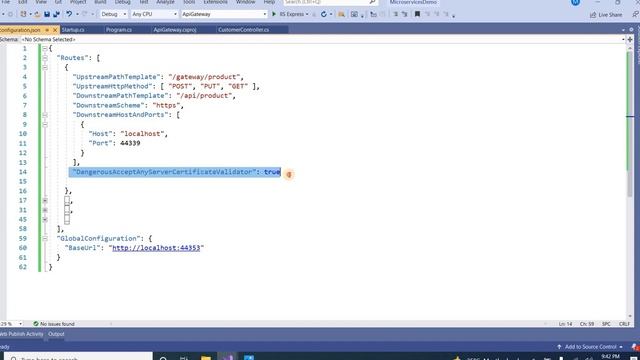Click the port value 44339
Viewport: 640px width, 360px height.
(130, 143)
